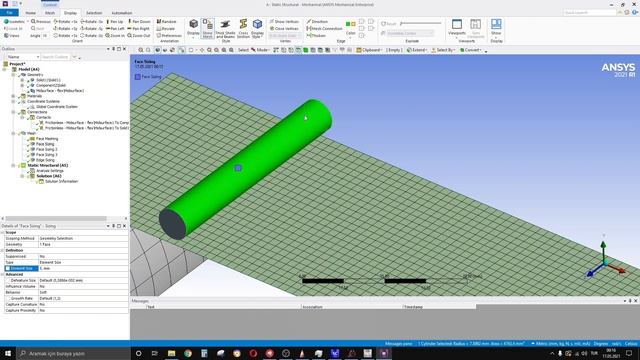Click the Explode Reset button
Viewport: 640px width, 360px height.
(389, 24)
